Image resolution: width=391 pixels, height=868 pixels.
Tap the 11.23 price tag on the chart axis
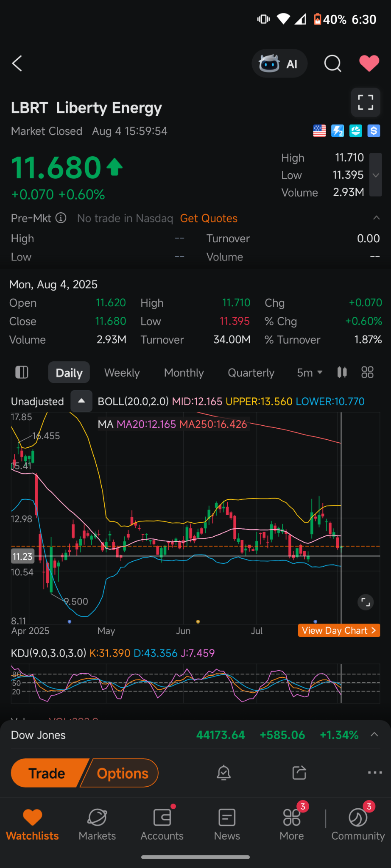(22, 556)
